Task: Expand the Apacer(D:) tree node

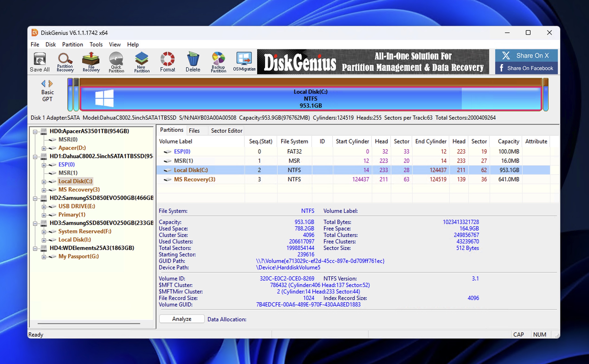Action: (x=44, y=148)
